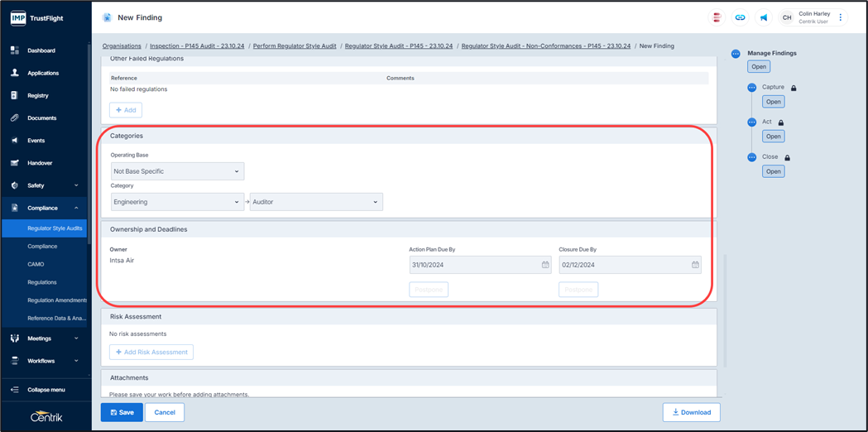
Task: Click the Manage Findings workflow step circle
Action: (x=736, y=54)
